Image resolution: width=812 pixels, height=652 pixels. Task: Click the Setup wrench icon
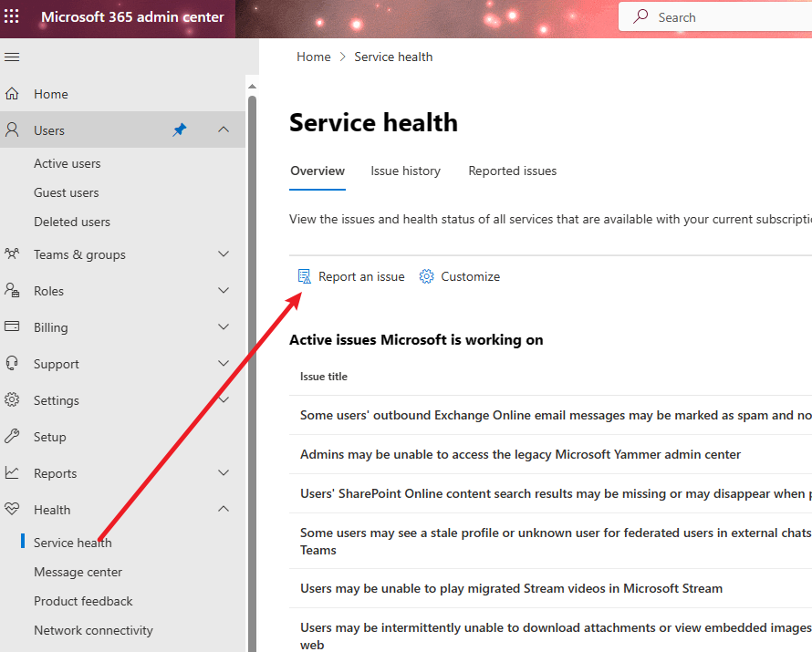click(12, 436)
